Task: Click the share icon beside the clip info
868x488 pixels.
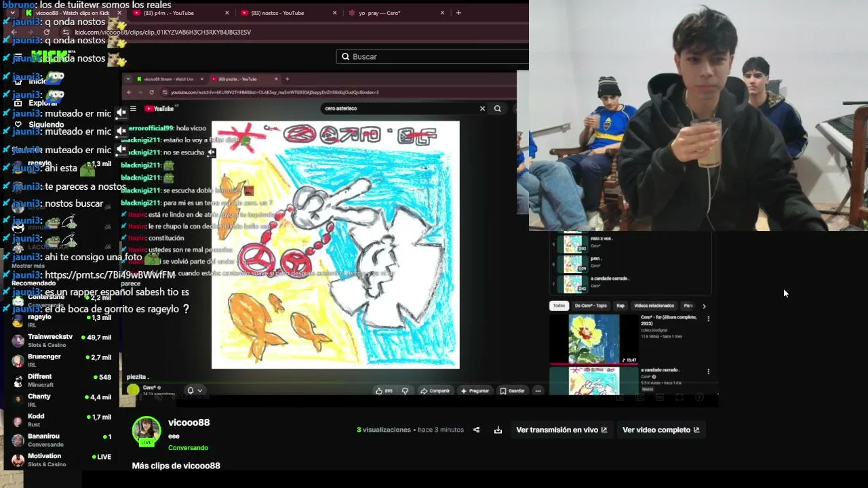Action: pos(476,430)
